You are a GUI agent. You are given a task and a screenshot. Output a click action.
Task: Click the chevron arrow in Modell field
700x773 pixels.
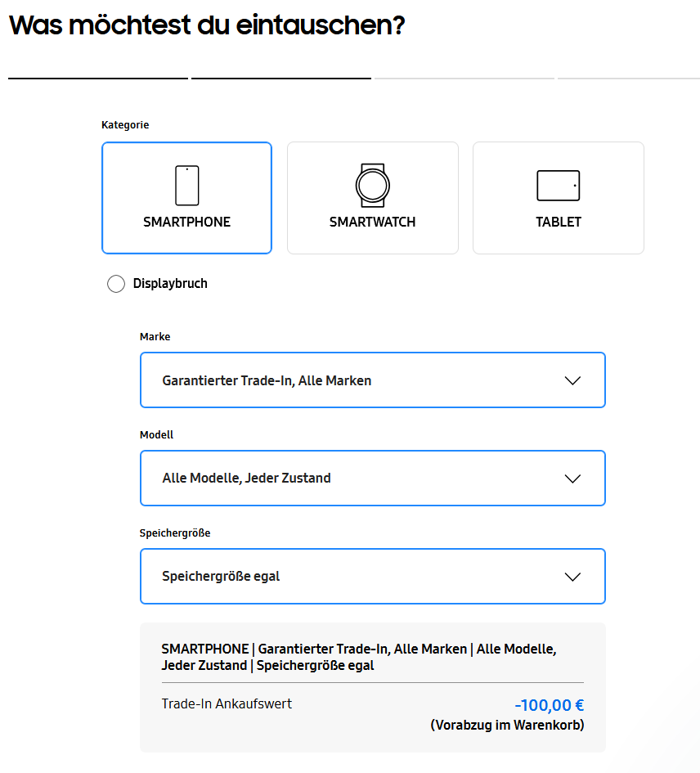572,479
